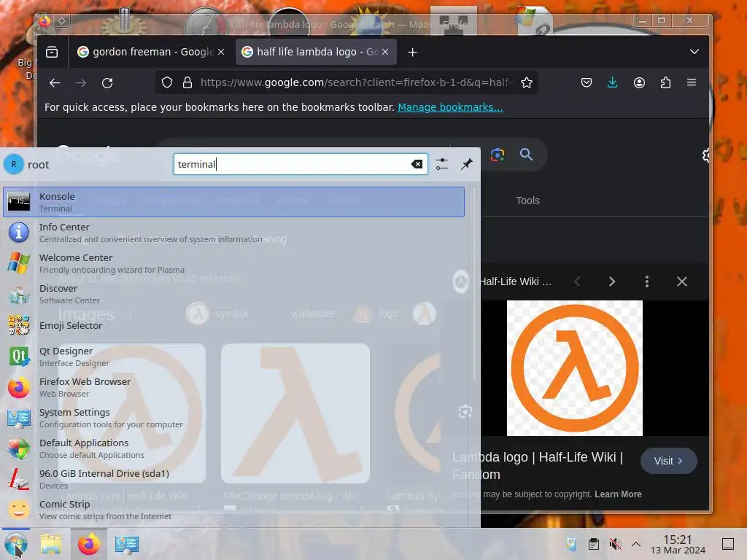
Task: Open Firefox downloads panel
Action: click(x=613, y=82)
